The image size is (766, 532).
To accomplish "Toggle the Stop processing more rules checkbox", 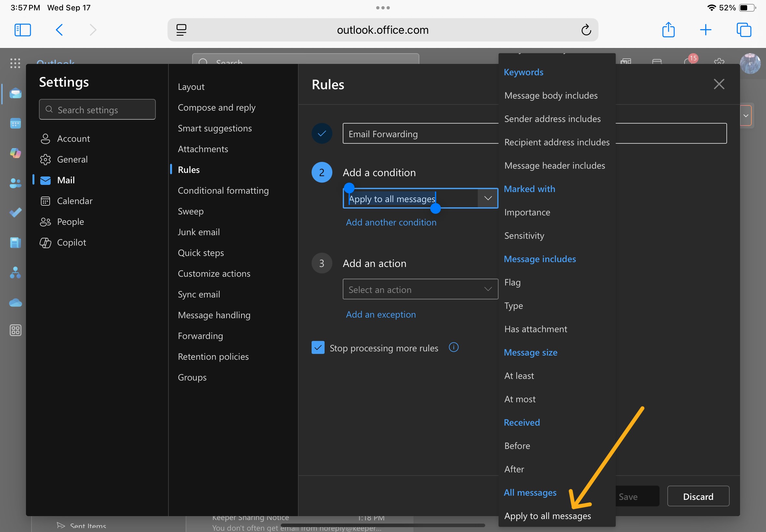I will [318, 347].
